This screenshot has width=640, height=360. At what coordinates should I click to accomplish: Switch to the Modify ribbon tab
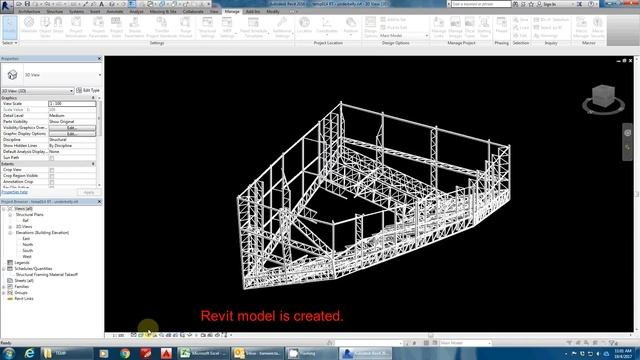pos(273,11)
